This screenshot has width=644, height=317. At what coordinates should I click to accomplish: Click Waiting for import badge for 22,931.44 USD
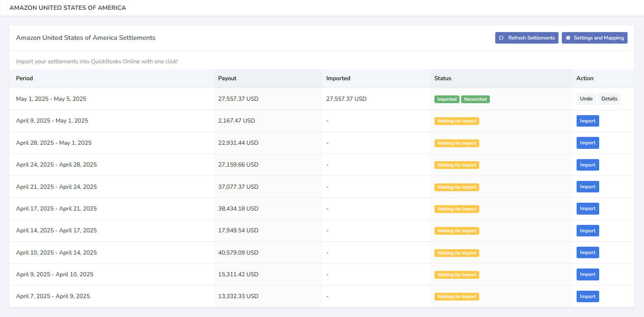coord(457,143)
